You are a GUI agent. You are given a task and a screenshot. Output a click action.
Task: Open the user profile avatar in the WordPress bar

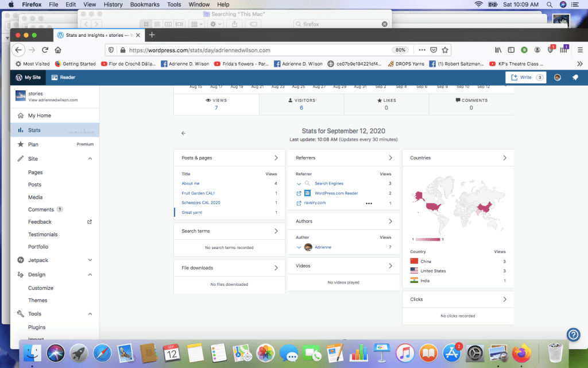pos(557,77)
